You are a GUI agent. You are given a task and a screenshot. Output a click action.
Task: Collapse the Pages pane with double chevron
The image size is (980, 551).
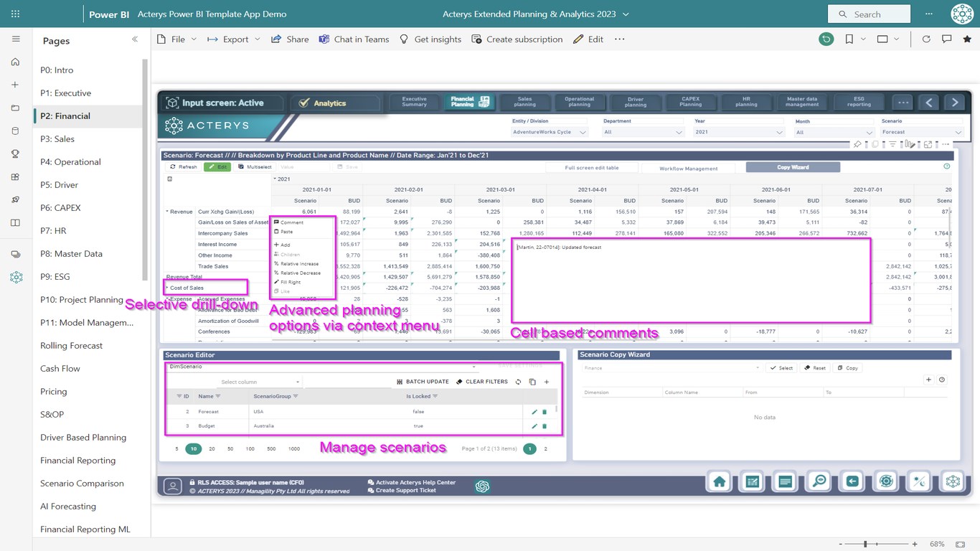coord(135,39)
